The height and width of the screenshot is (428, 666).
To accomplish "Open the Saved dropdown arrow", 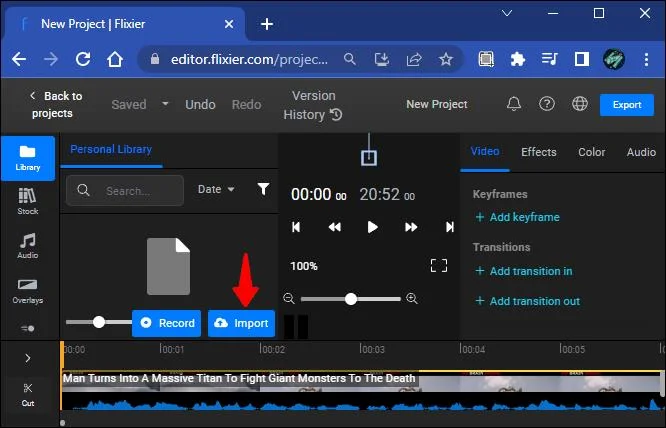I will coord(165,104).
